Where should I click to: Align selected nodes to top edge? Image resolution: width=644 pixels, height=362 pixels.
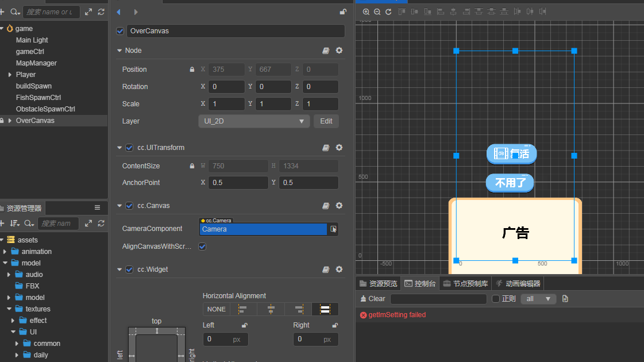(x=402, y=11)
